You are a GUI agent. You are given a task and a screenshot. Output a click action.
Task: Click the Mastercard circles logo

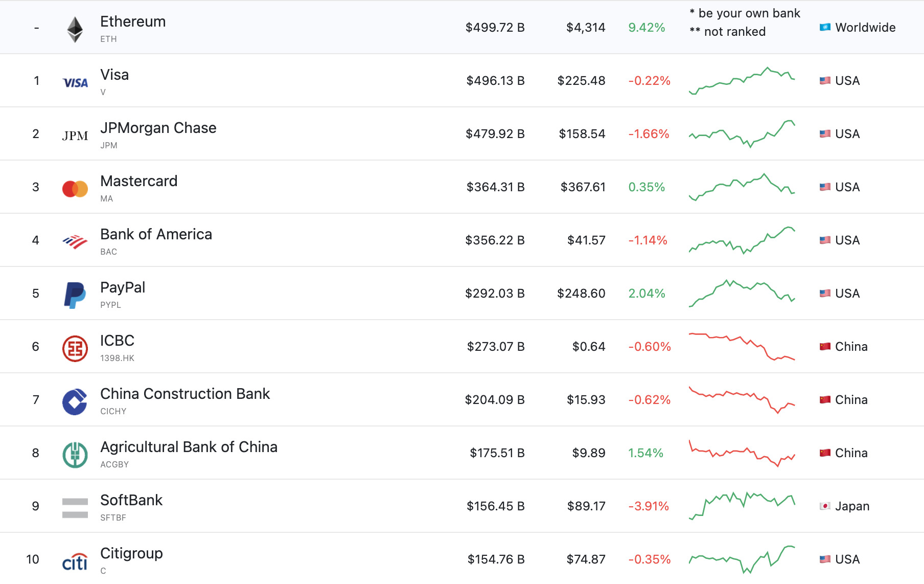[x=75, y=189]
